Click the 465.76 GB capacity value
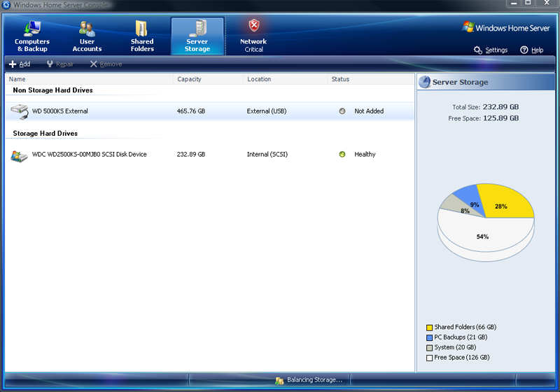The height and width of the screenshot is (392, 560). point(191,111)
